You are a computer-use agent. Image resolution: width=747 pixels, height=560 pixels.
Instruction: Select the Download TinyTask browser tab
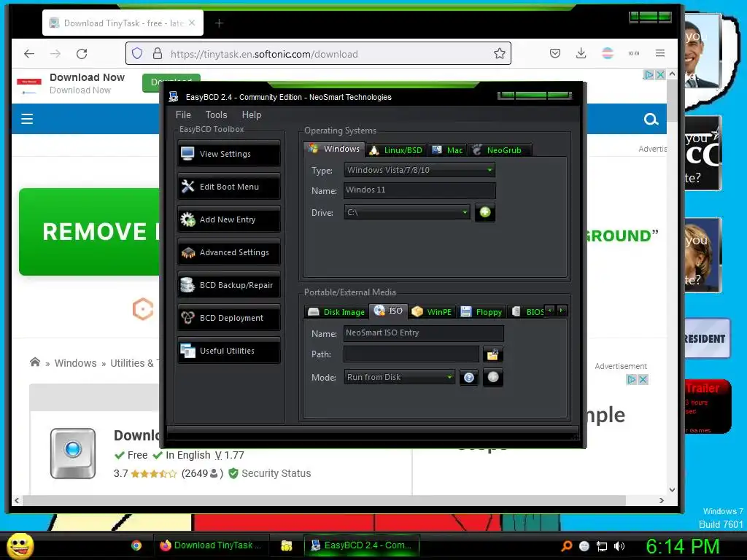[123, 23]
